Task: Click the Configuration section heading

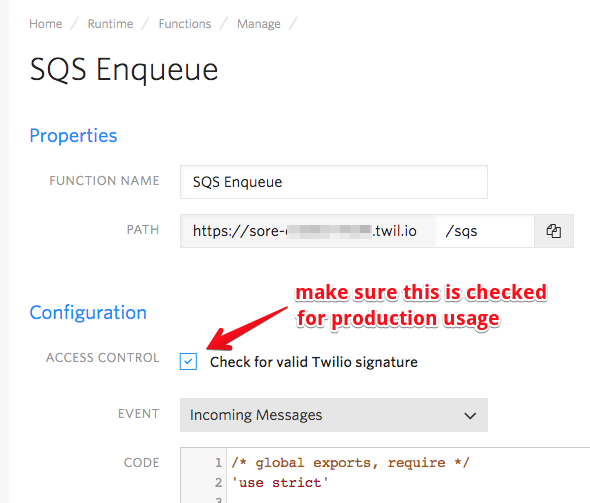Action: click(x=88, y=313)
